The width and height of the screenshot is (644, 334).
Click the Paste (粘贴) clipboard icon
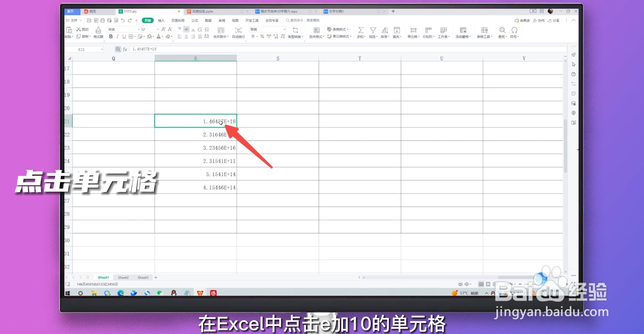tap(69, 30)
